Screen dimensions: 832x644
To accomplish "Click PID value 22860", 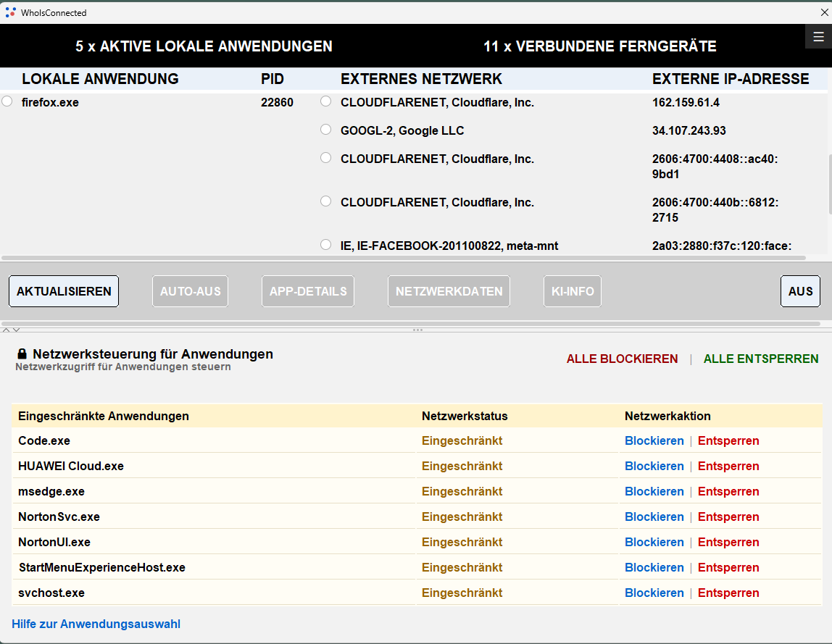I will click(277, 102).
